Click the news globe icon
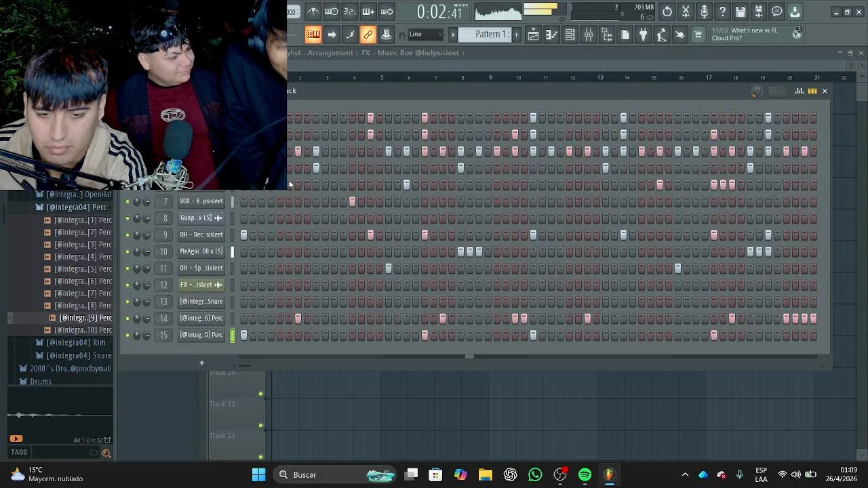 pyautogui.click(x=797, y=33)
